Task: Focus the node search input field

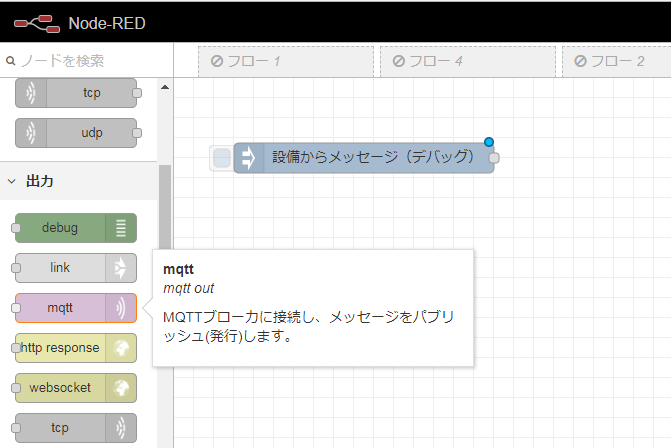Action: [86, 61]
